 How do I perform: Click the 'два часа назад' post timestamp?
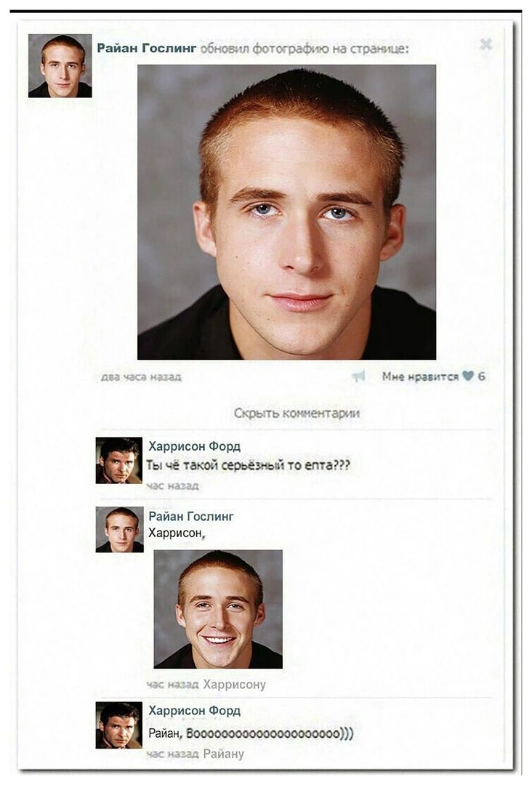(x=141, y=377)
